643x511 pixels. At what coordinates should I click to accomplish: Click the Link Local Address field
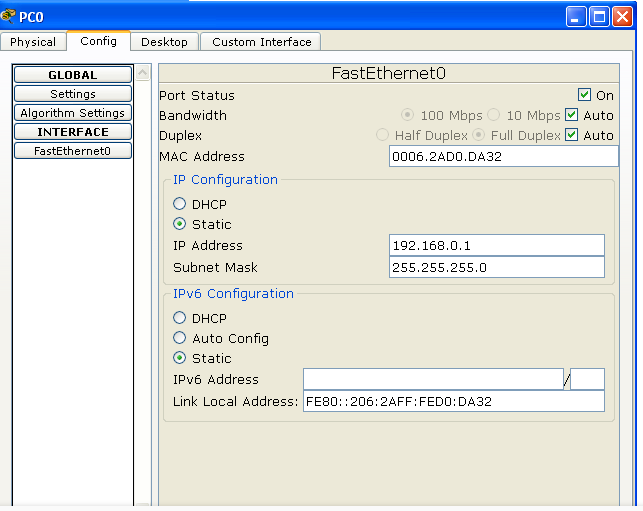point(454,401)
